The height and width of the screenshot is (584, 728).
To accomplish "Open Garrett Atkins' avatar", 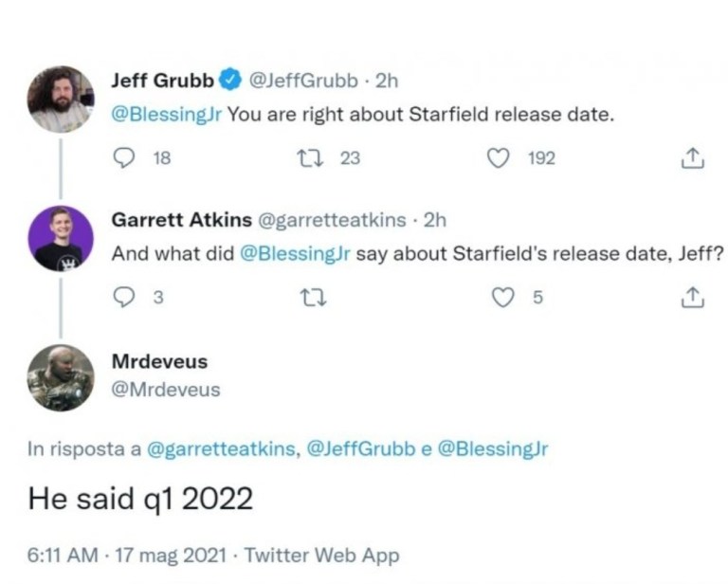I will (60, 238).
